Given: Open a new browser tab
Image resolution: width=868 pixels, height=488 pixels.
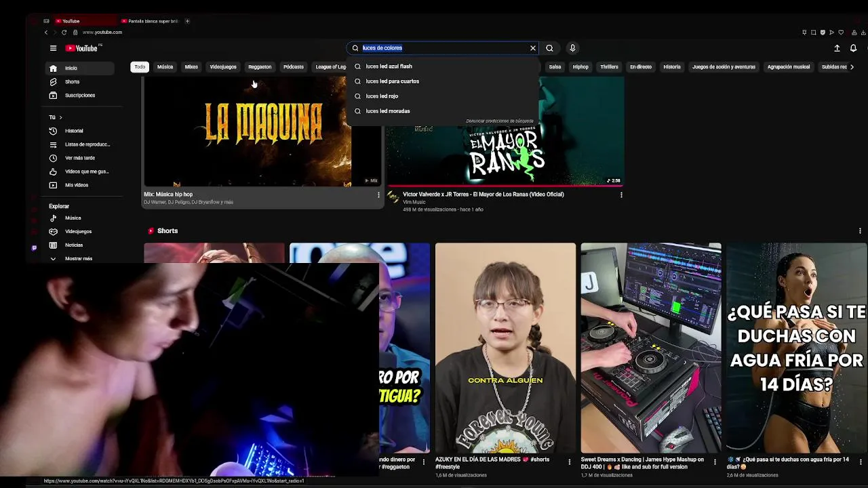Looking at the screenshot, I should pyautogui.click(x=187, y=21).
